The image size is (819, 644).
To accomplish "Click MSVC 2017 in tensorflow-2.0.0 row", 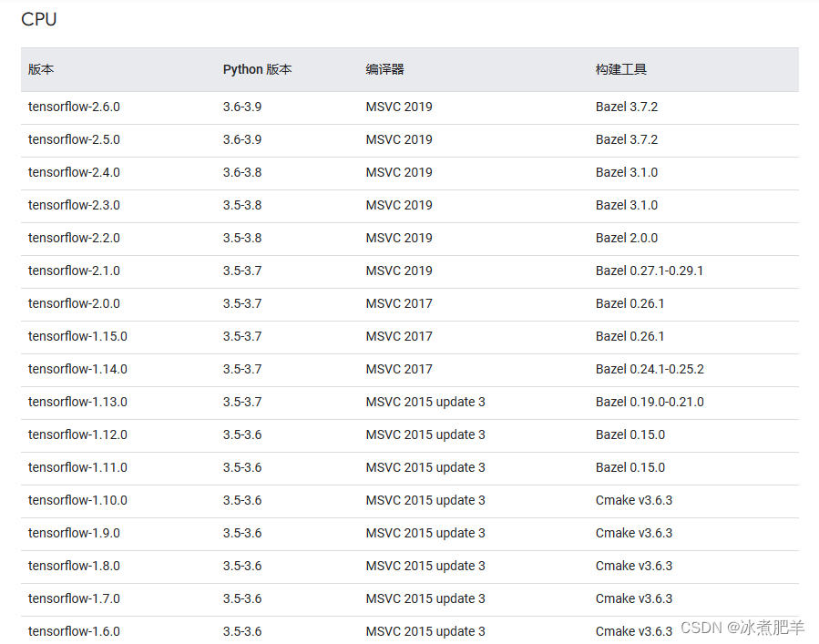I will point(399,303).
